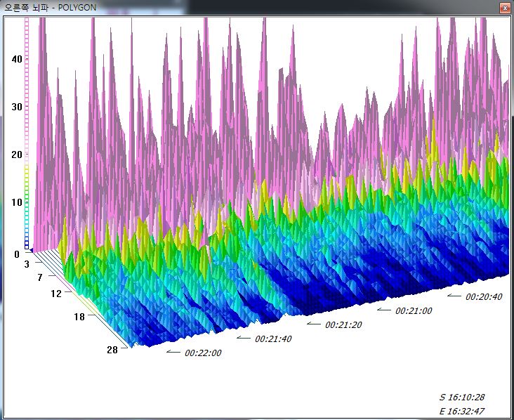This screenshot has width=514, height=420.
Task: Click the window title '오른쪽 뇌파 - POLYGON'
Action: pyautogui.click(x=51, y=8)
